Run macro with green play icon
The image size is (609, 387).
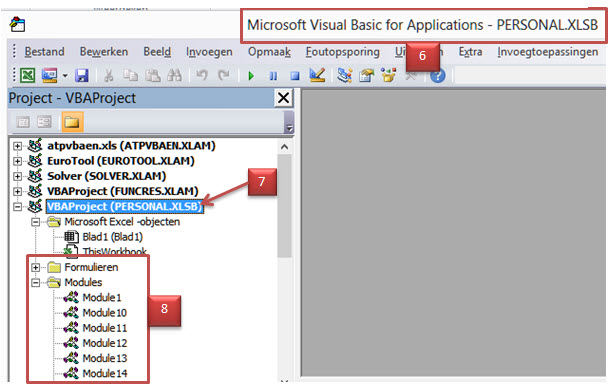point(251,75)
